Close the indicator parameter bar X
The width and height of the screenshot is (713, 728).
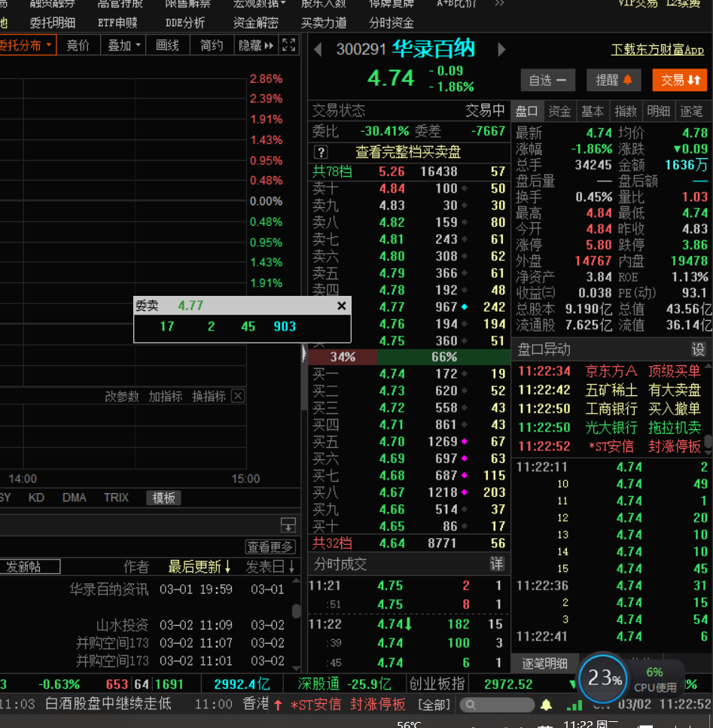(238, 395)
